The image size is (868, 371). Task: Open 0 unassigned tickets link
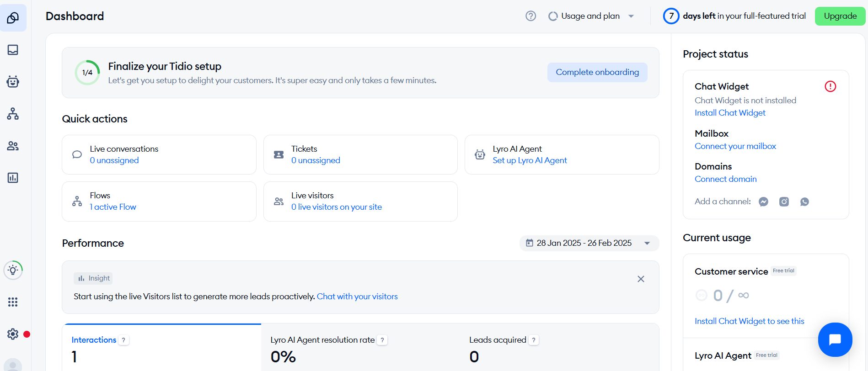(316, 160)
